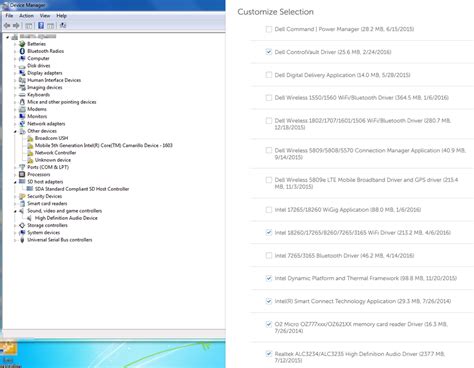Check Dell Wireless 5809/5808/5570 Connection Manager box
The width and height of the screenshot is (474, 368).
point(269,150)
